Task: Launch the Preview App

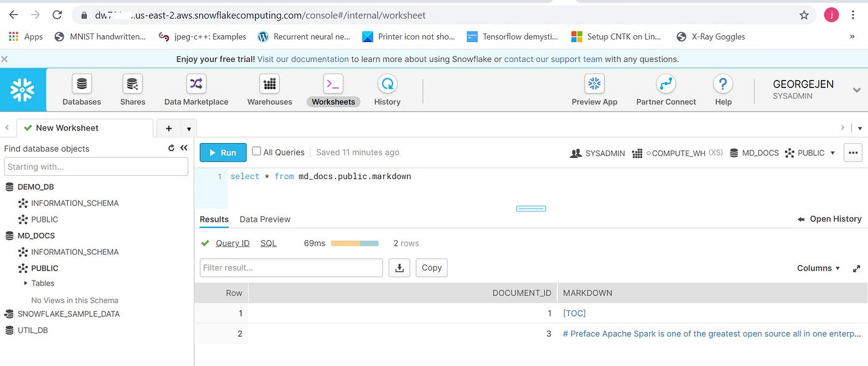Action: 595,90
